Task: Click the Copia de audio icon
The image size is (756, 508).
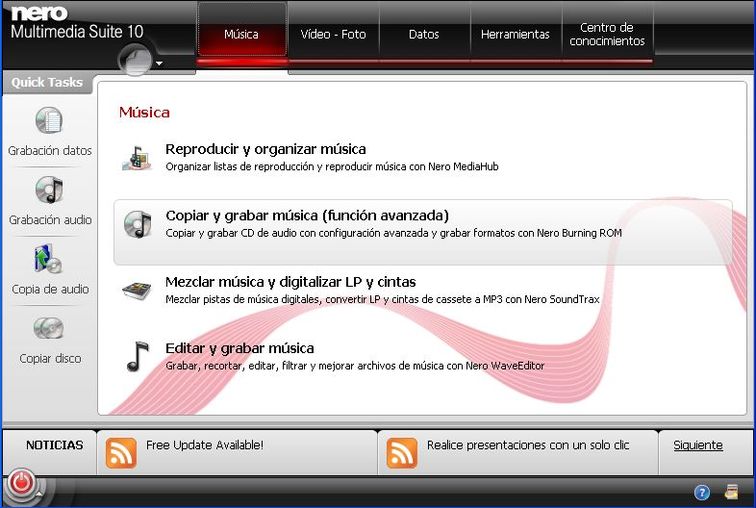Action: pyautogui.click(x=48, y=259)
